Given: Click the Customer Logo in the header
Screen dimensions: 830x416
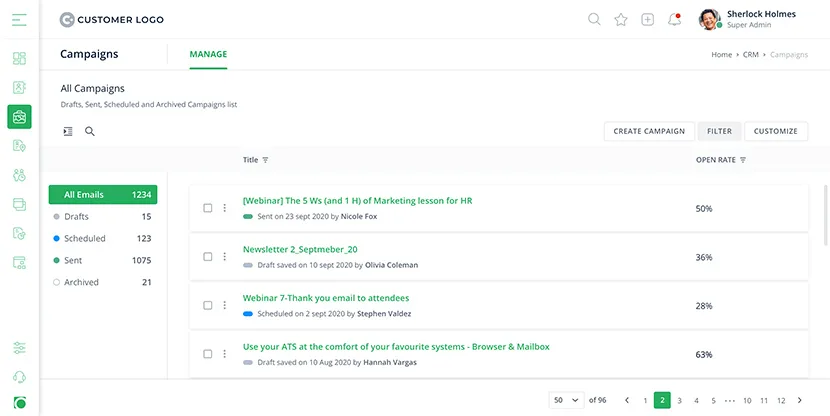Looking at the screenshot, I should click(x=112, y=20).
